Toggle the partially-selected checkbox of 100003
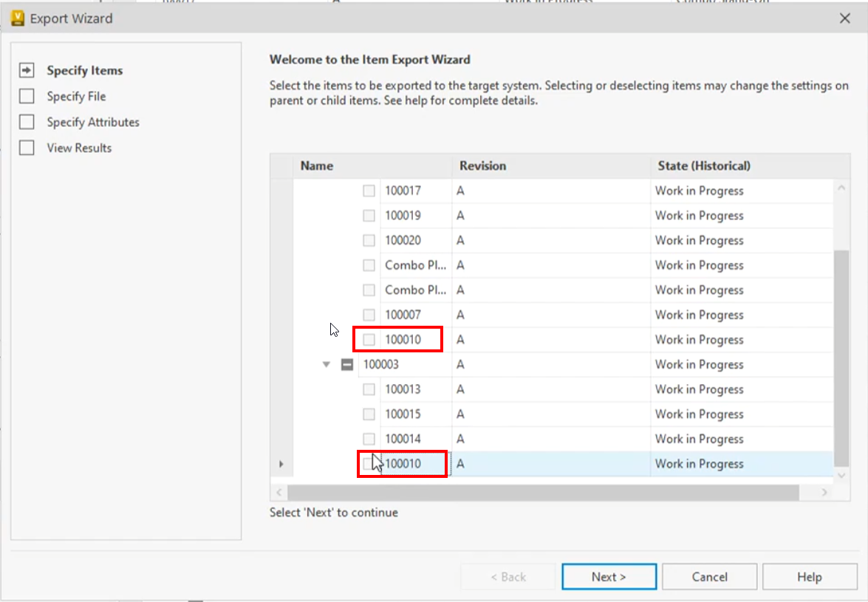 point(346,364)
